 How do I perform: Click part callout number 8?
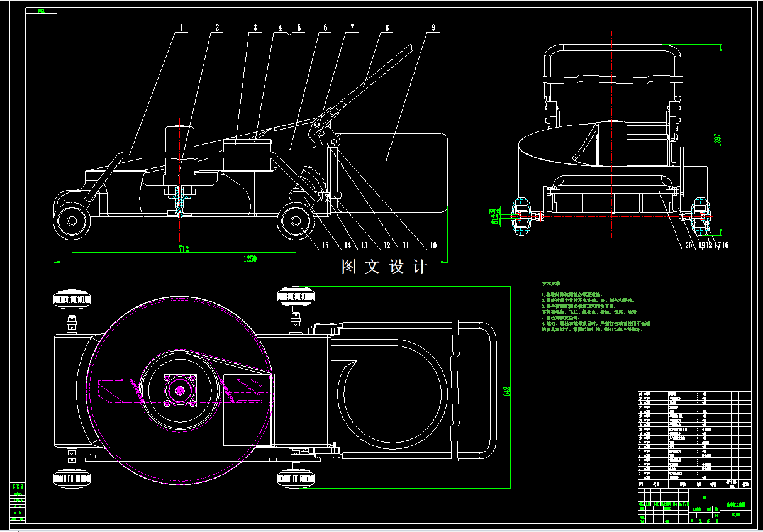(x=387, y=28)
